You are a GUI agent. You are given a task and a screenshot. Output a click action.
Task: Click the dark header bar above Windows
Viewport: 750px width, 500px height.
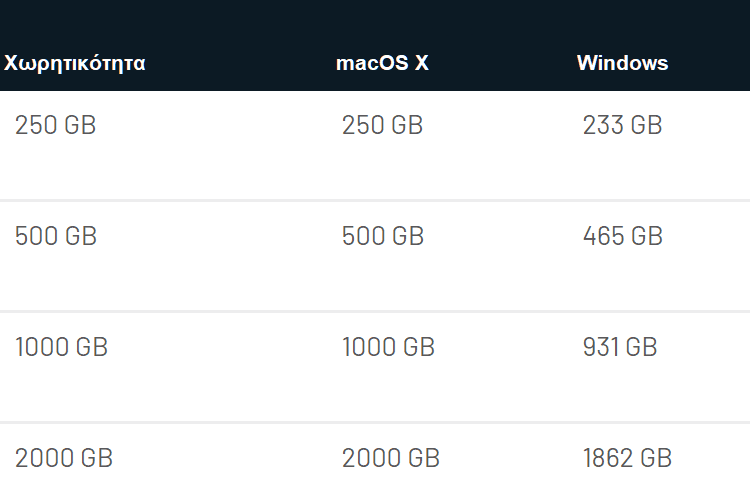click(622, 24)
